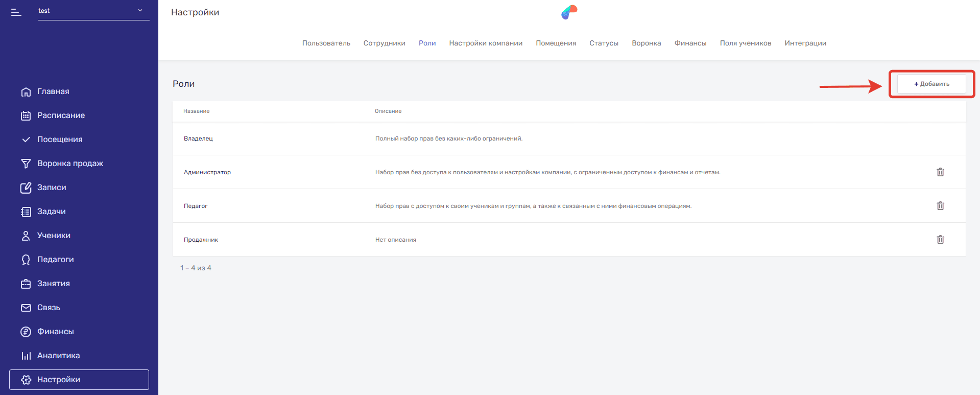
Task: Open Воронка продаж via the funnel icon
Action: click(x=26, y=164)
